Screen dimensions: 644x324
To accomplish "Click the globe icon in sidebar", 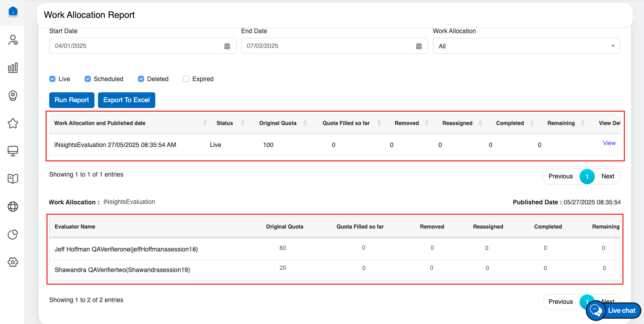I will 13,207.
